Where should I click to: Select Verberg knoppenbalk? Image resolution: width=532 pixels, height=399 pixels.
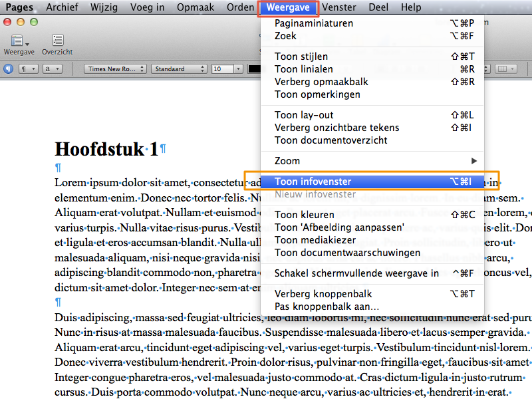[x=372, y=294]
